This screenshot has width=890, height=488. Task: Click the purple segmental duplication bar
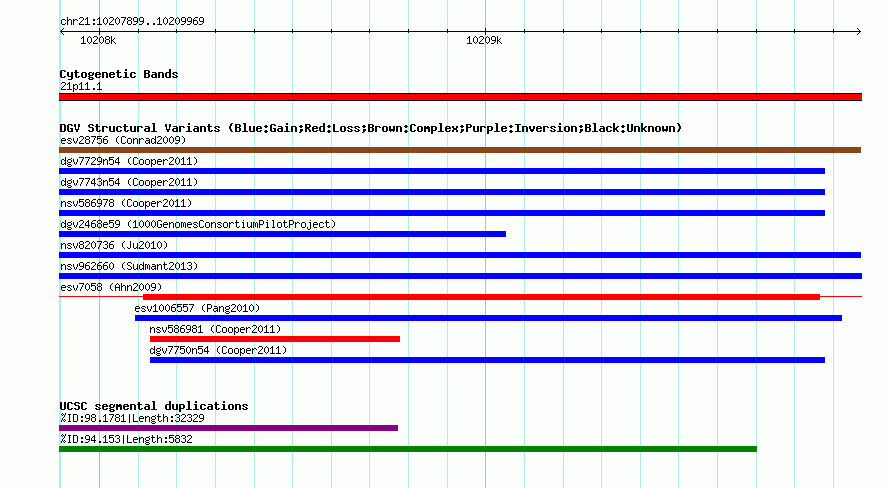tap(228, 428)
